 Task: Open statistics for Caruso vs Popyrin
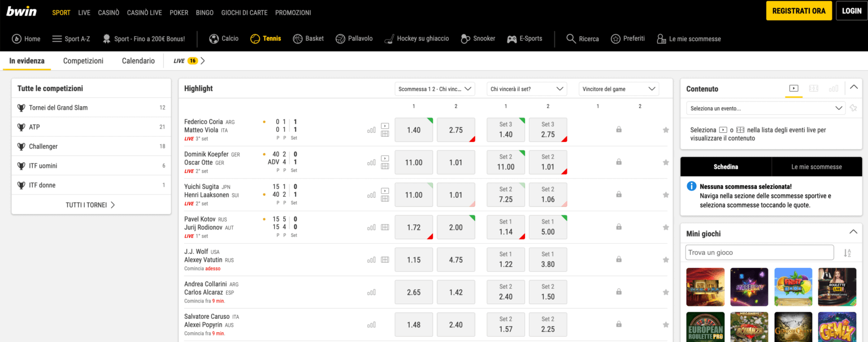[x=371, y=325]
